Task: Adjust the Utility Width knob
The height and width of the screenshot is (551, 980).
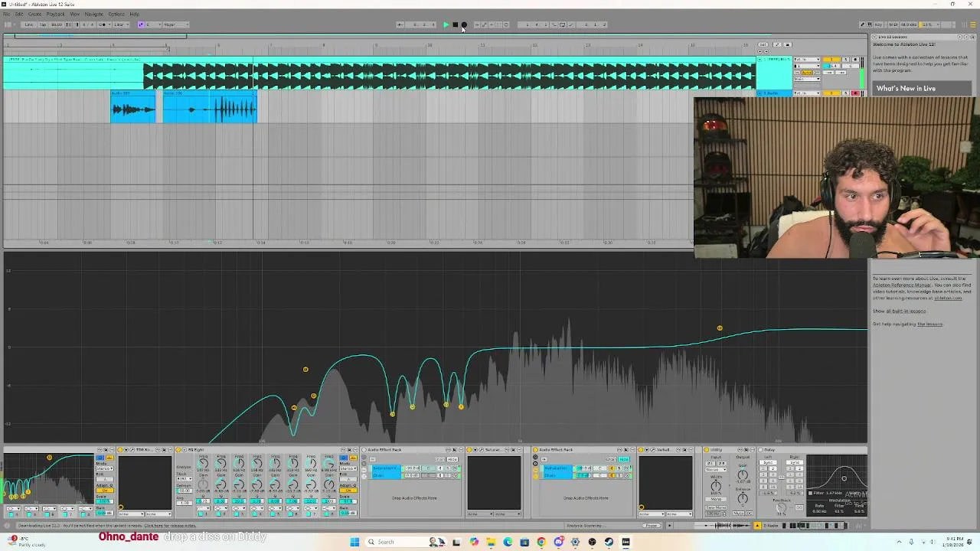Action: click(x=716, y=486)
